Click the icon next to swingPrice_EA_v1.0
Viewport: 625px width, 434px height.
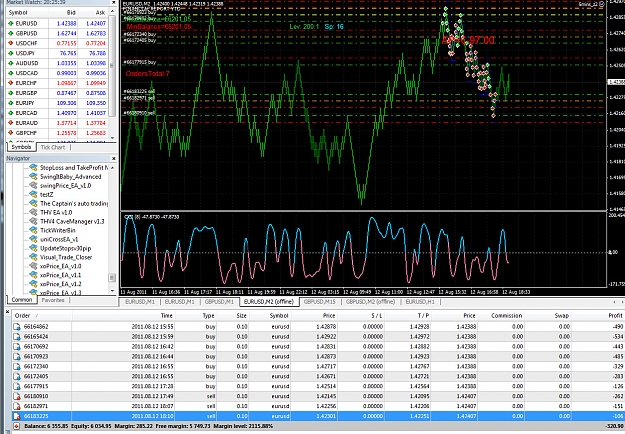click(33, 186)
